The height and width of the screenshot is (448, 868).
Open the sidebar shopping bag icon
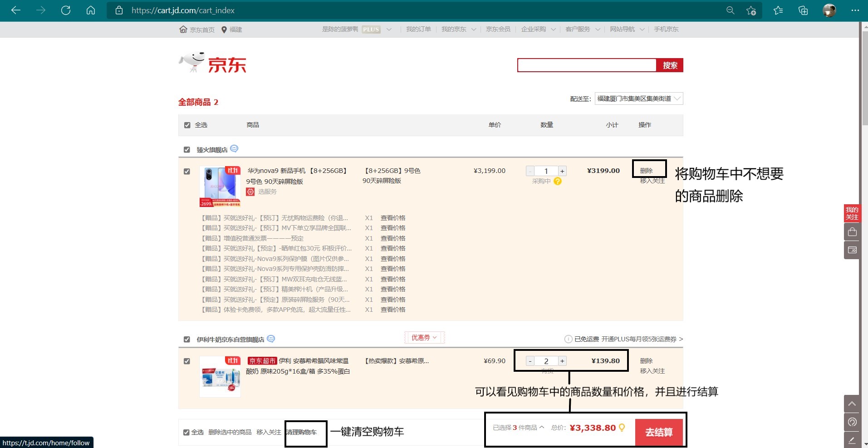click(x=852, y=231)
